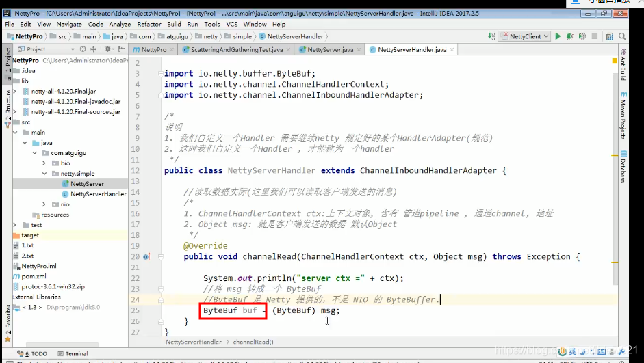Image resolution: width=644 pixels, height=363 pixels.
Task: Close the NettyServerHandler.java tab
Action: [x=452, y=50]
